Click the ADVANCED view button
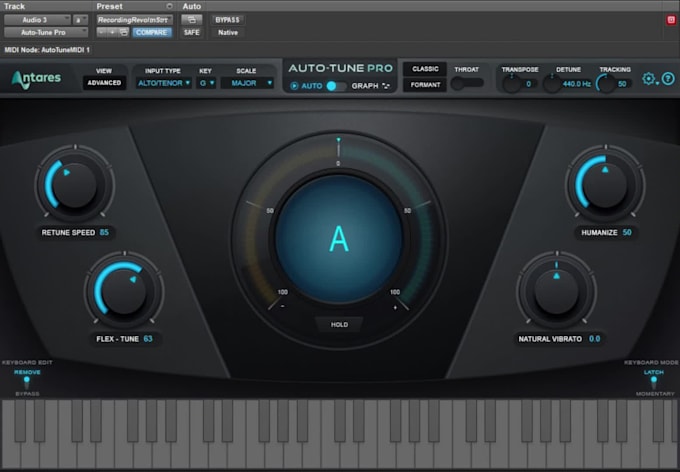 (104, 83)
